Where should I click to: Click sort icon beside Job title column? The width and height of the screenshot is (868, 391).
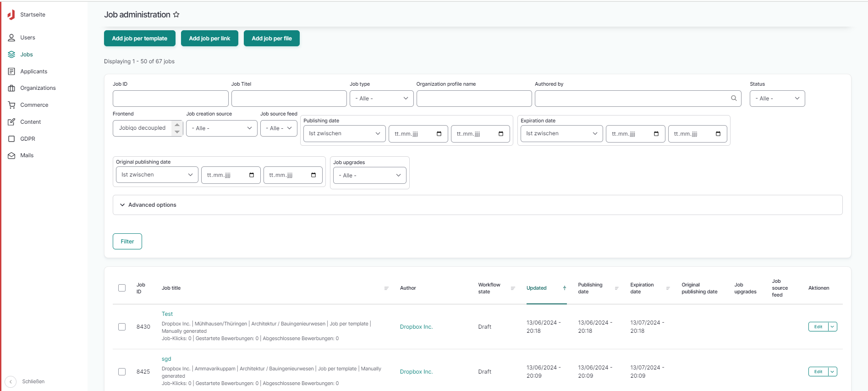pyautogui.click(x=386, y=288)
